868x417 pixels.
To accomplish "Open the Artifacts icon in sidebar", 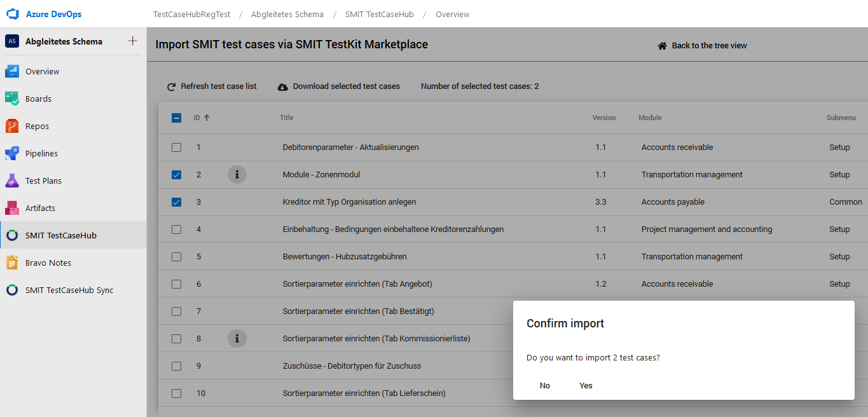I will tap(12, 208).
